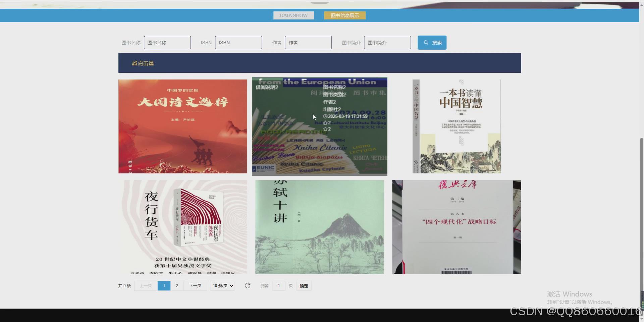The height and width of the screenshot is (322, 644).
Task: Click the 图书简介 input field
Action: pyautogui.click(x=387, y=43)
